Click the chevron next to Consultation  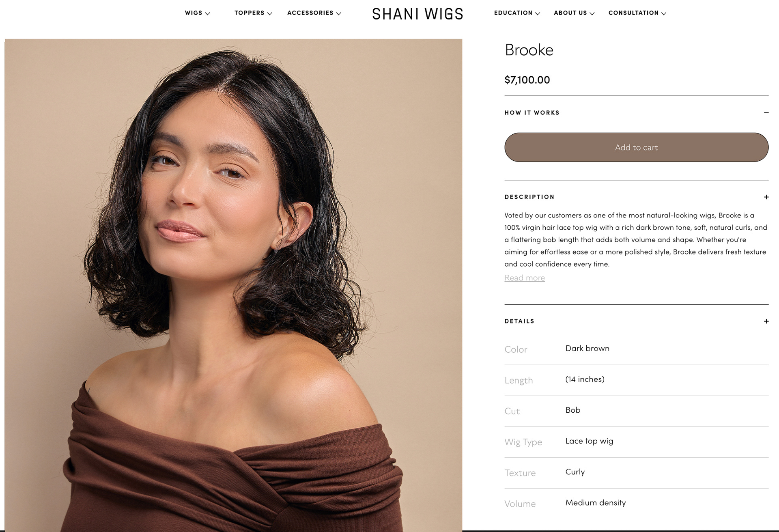pyautogui.click(x=664, y=13)
